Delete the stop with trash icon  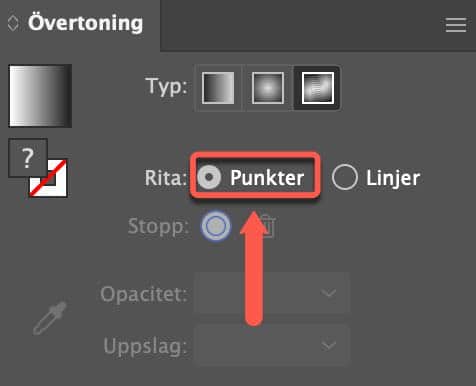coord(267,227)
